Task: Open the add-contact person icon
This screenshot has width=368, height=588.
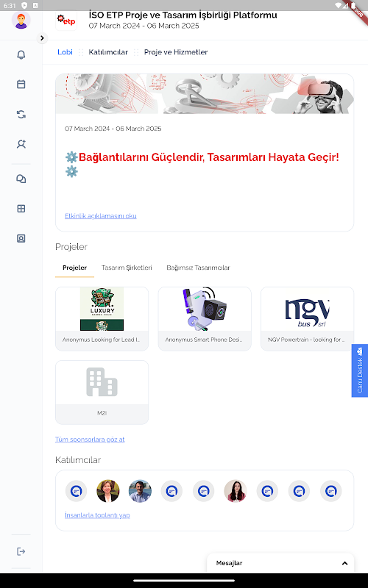Action: coord(21,144)
